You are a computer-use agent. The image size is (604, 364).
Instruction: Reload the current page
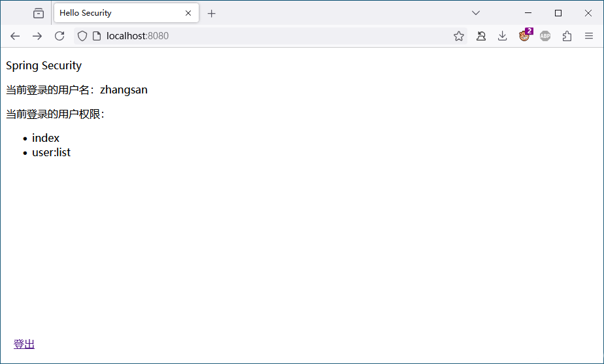tap(59, 36)
